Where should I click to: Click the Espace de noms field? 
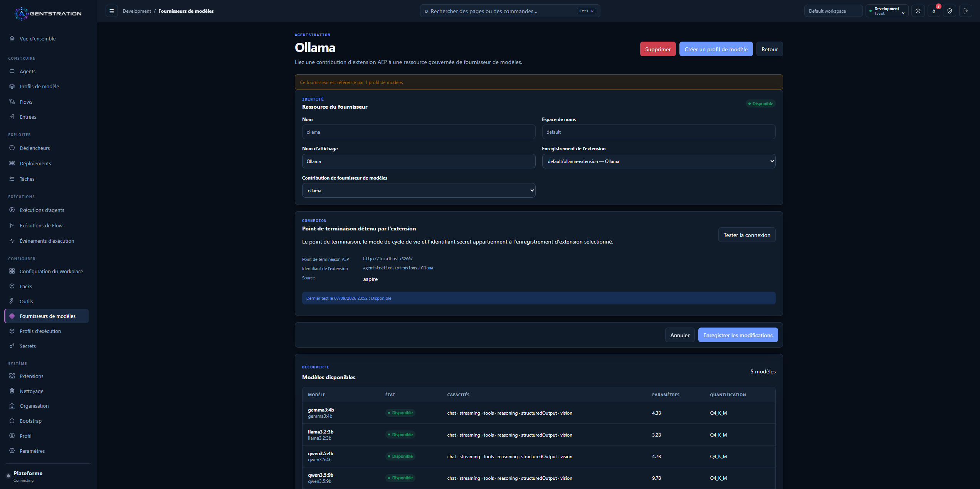tap(659, 132)
